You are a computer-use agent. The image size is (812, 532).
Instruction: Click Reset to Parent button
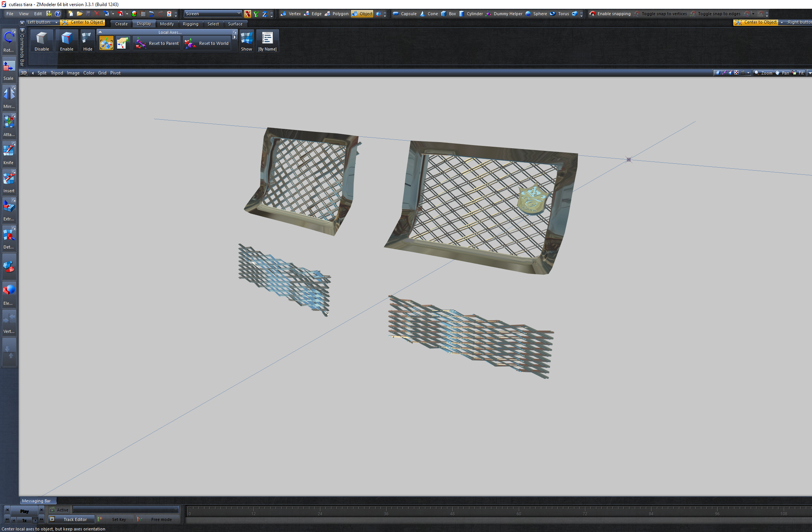click(x=157, y=43)
